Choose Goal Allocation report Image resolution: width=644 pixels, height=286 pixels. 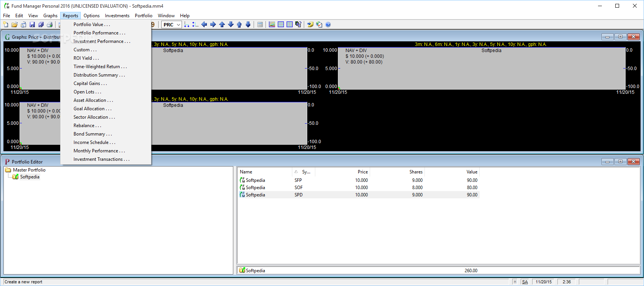106,109
